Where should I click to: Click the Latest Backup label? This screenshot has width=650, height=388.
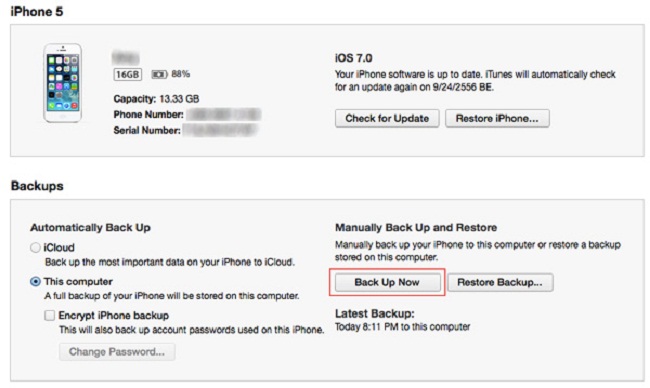[375, 313]
